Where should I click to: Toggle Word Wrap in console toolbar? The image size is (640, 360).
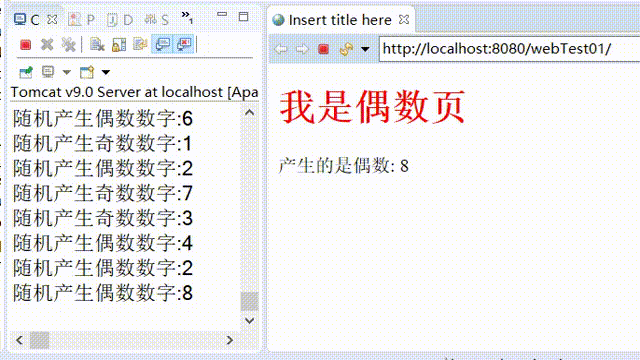[x=140, y=44]
